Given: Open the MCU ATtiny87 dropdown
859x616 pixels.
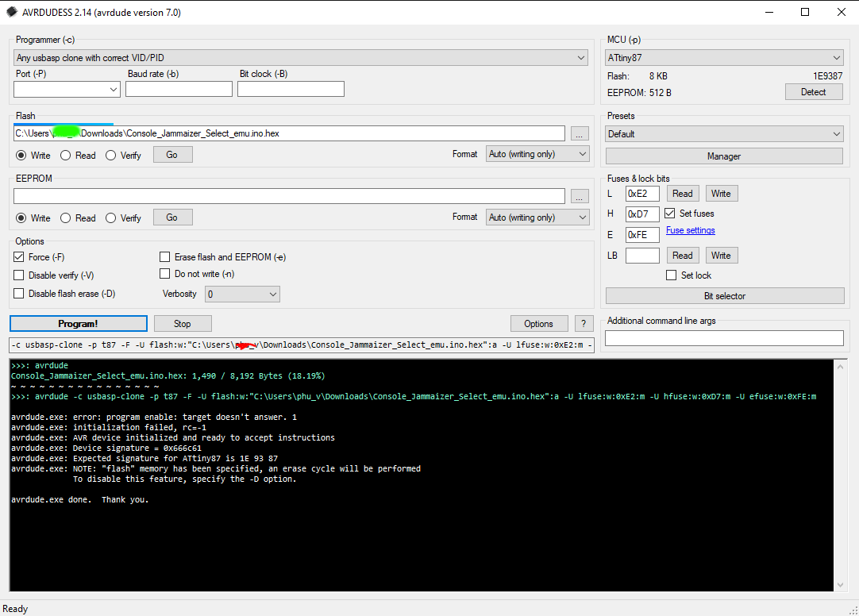Looking at the screenshot, I should point(724,57).
